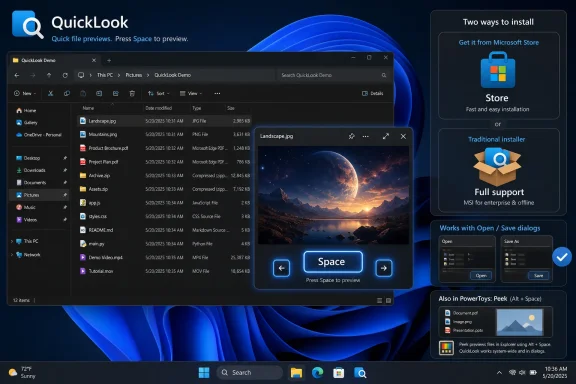Click the Windows Start button

204,373
